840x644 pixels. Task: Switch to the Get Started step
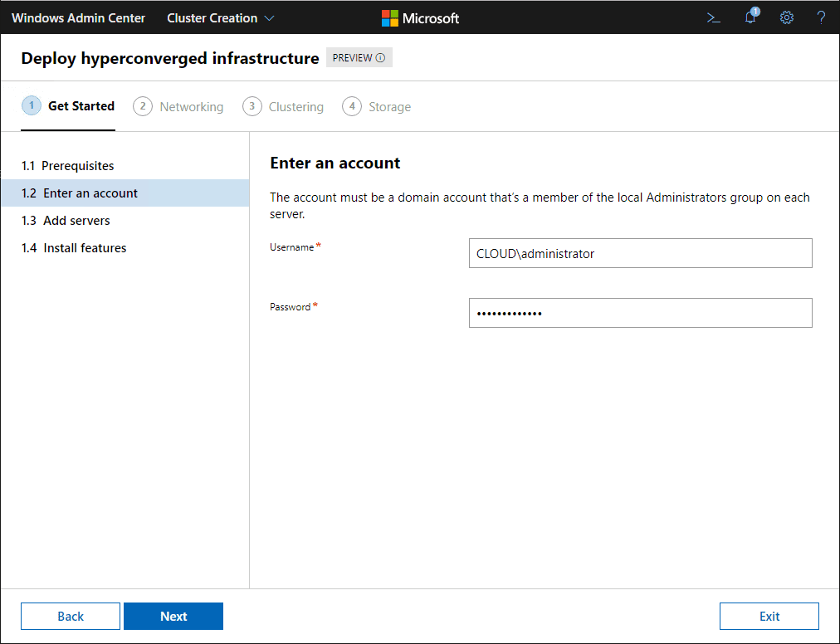point(81,106)
